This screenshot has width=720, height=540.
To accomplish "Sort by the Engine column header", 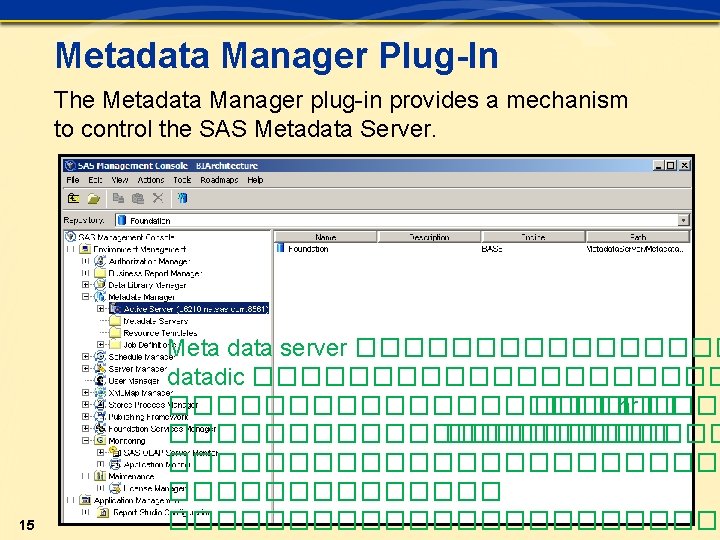I will pos(533,237).
